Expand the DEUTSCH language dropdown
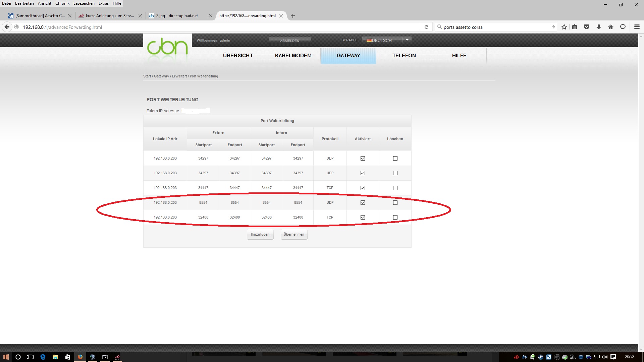Image resolution: width=644 pixels, height=362 pixels. [407, 40]
